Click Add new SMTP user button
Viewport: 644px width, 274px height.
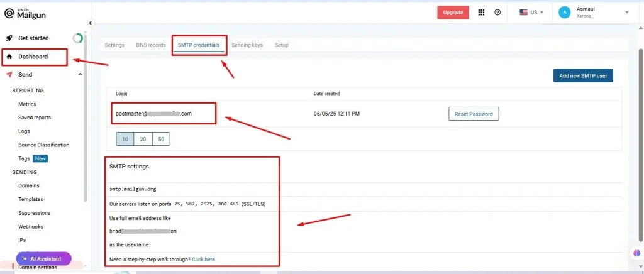click(583, 75)
